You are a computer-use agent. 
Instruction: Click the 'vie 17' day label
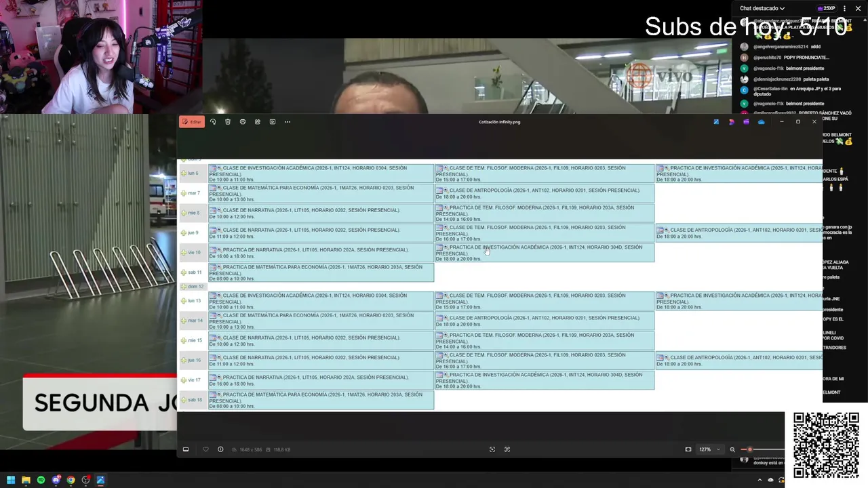pyautogui.click(x=194, y=380)
